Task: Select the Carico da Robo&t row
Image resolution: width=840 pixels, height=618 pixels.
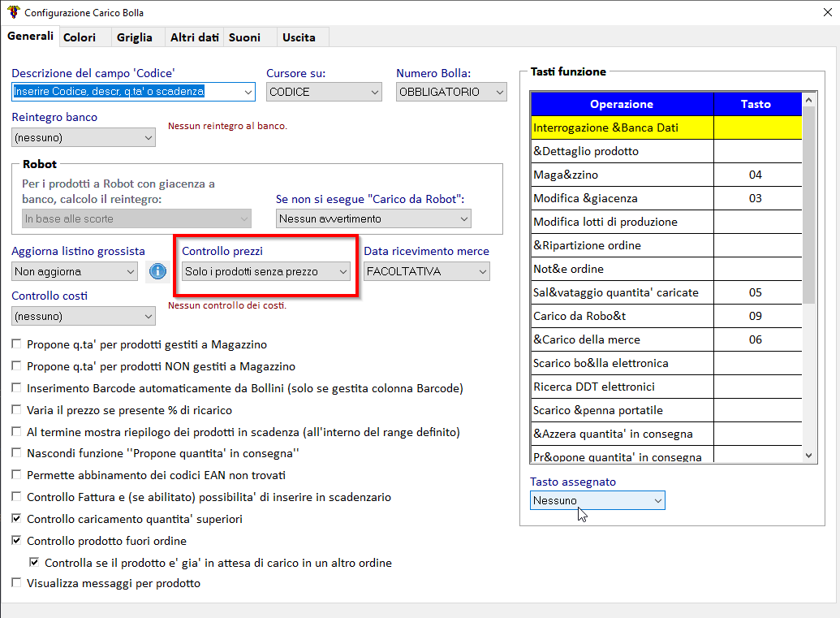Action: tap(666, 316)
